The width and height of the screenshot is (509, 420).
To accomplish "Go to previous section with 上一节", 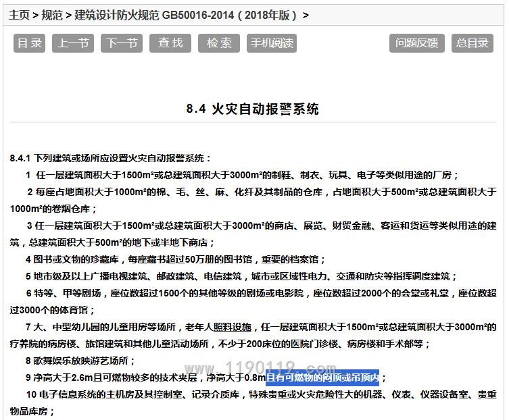I will pos(73,43).
